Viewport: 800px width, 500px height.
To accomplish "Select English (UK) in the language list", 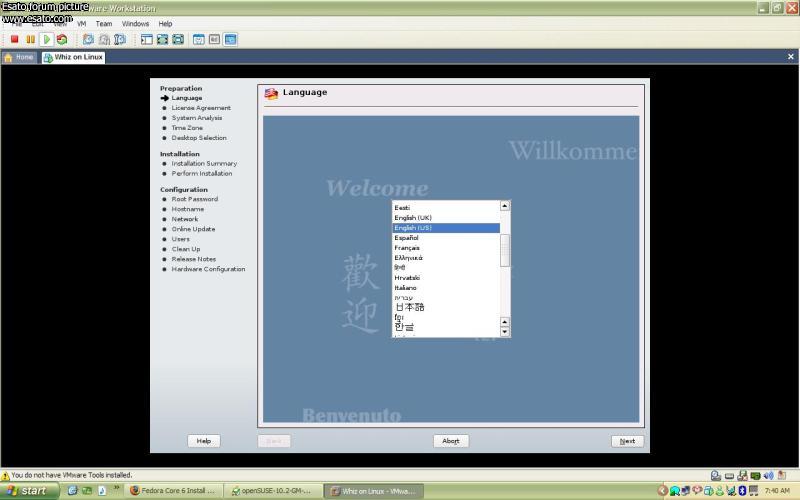I will (x=446, y=218).
